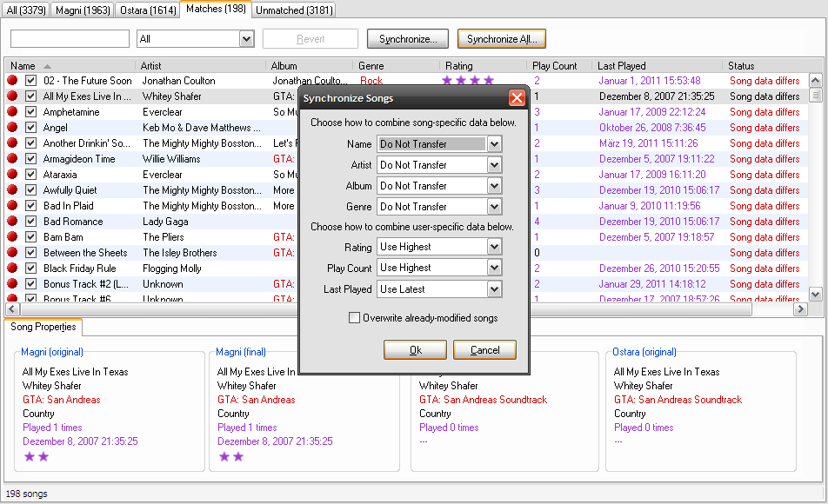Select the Song Properties tab

tap(43, 327)
